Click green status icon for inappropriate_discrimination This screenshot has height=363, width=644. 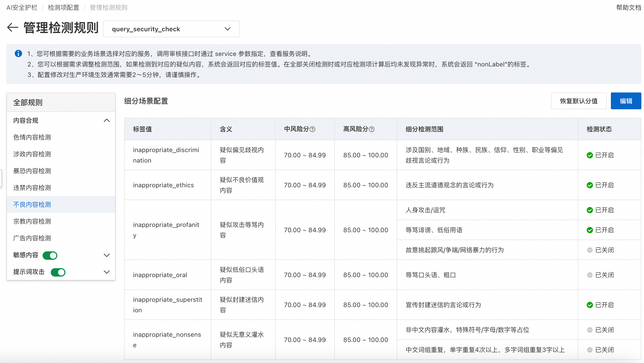point(590,155)
